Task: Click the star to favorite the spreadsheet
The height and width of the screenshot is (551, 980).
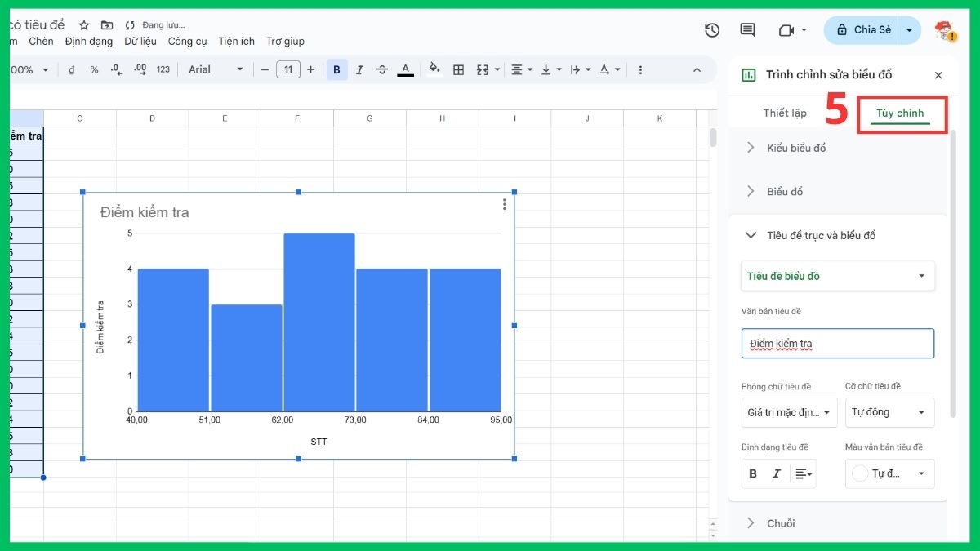Action: (84, 24)
